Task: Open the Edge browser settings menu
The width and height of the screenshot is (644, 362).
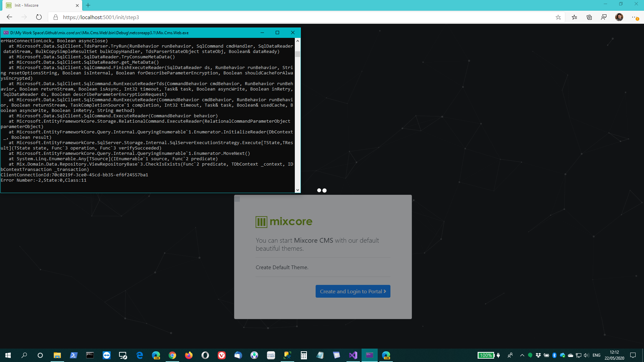Action: pos(634,17)
